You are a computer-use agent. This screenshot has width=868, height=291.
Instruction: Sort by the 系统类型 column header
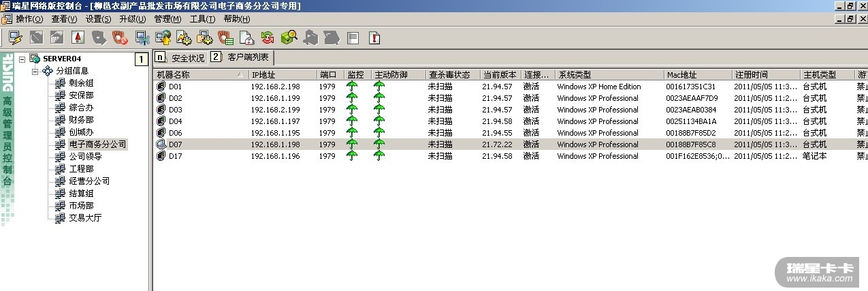[609, 74]
